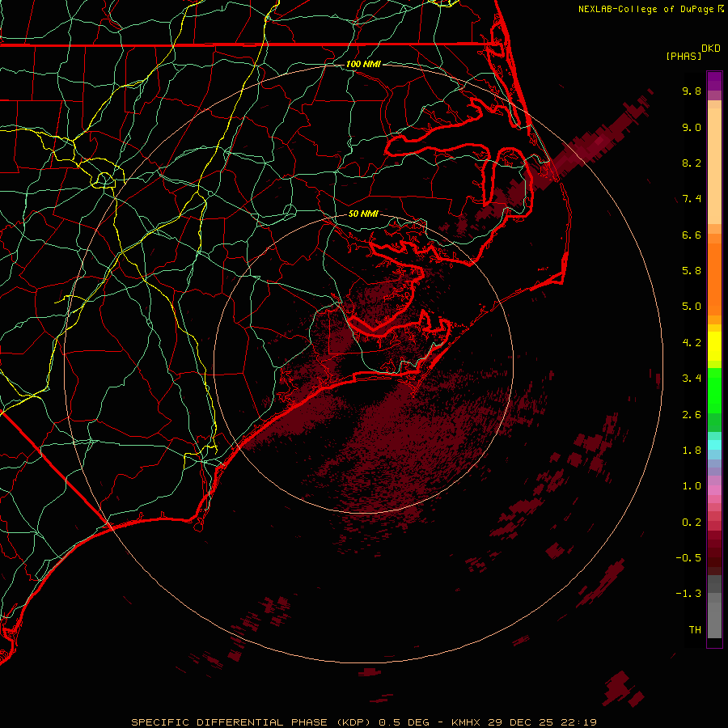Pick the cyan segment of the color bar
The height and width of the screenshot is (728, 728).
tap(714, 445)
